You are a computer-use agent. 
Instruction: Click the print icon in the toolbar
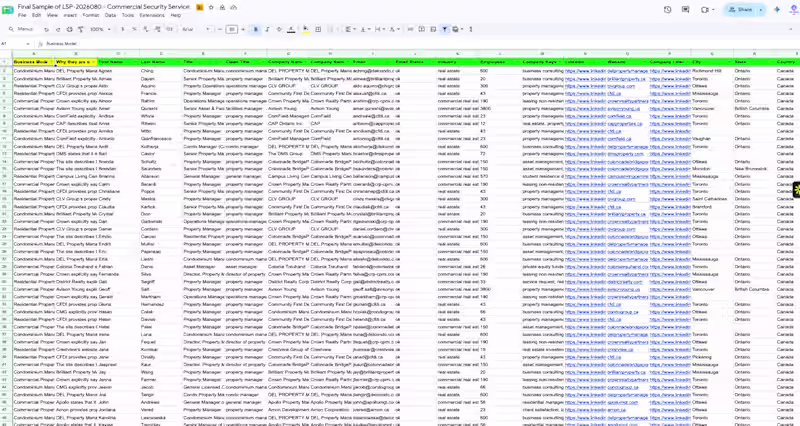(x=69, y=30)
